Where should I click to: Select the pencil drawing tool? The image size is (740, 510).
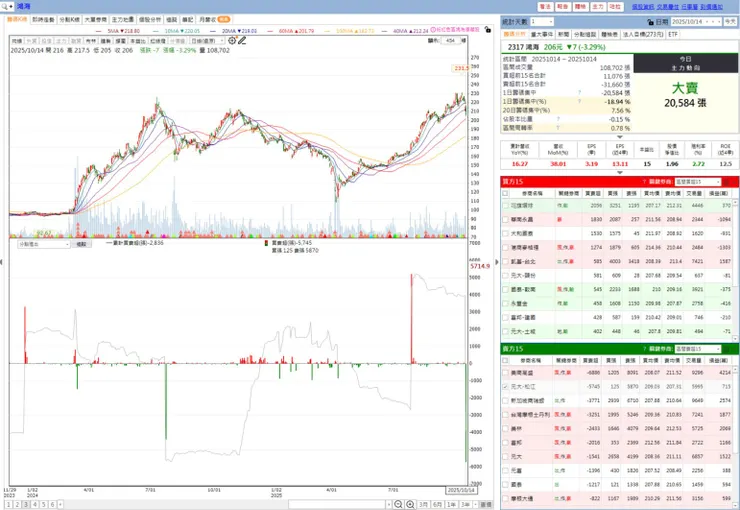242,41
